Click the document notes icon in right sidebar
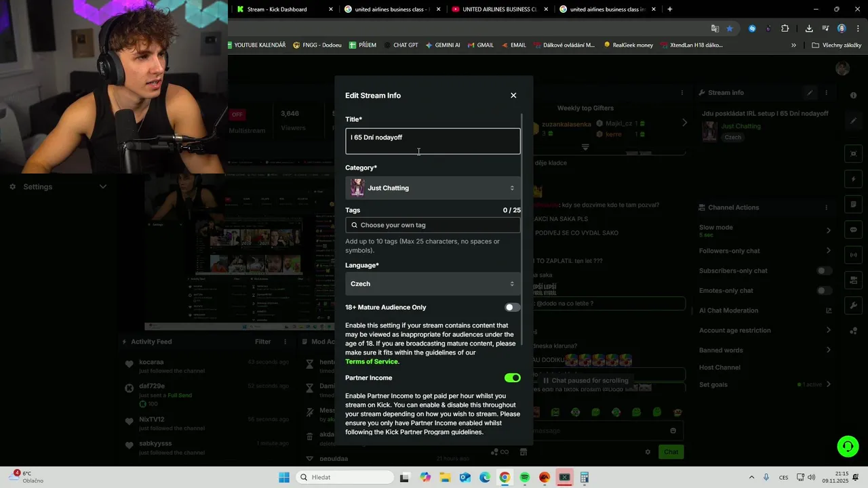This screenshot has width=868, height=488. point(853,204)
